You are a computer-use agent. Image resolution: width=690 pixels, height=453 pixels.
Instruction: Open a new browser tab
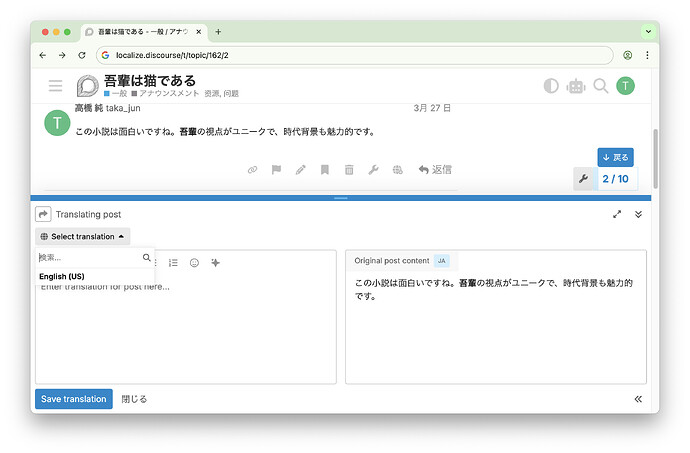pyautogui.click(x=218, y=32)
